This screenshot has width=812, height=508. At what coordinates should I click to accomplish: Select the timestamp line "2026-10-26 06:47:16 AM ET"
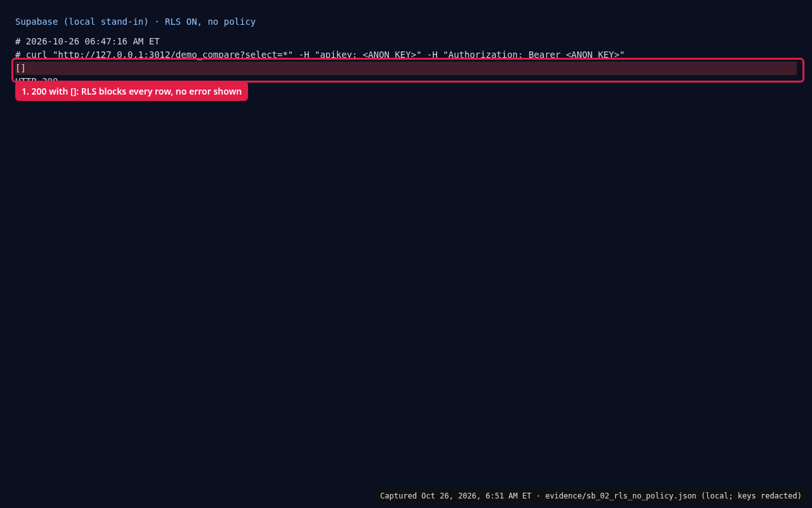(x=88, y=41)
